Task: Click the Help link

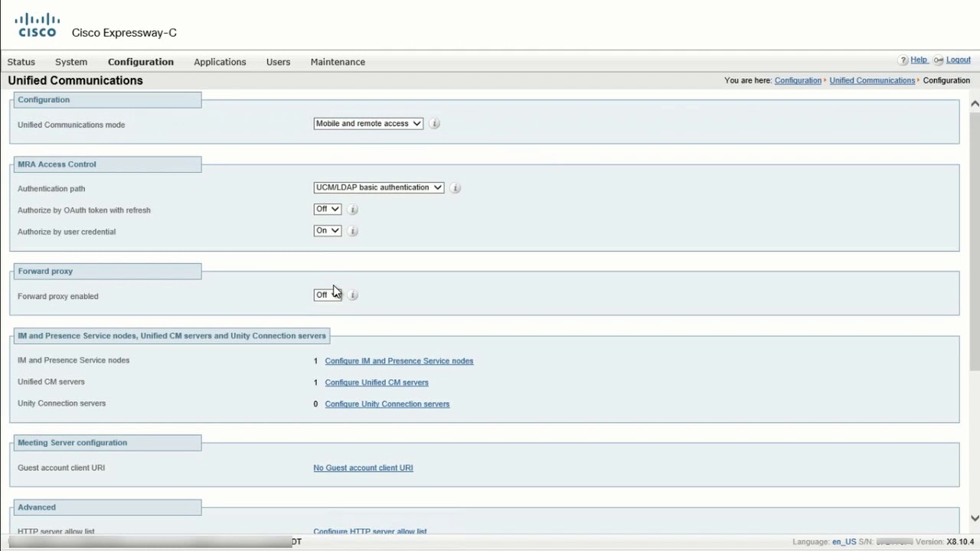Action: 919,60
